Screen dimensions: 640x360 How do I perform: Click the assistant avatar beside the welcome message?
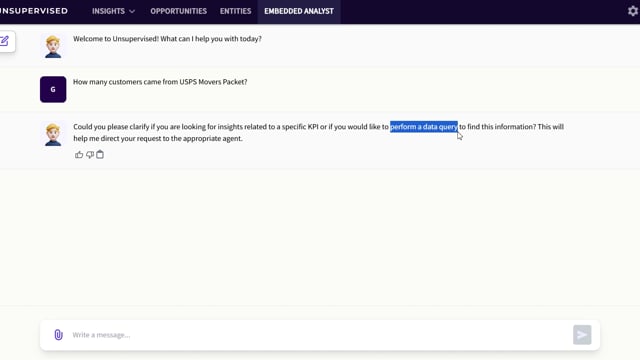53,47
